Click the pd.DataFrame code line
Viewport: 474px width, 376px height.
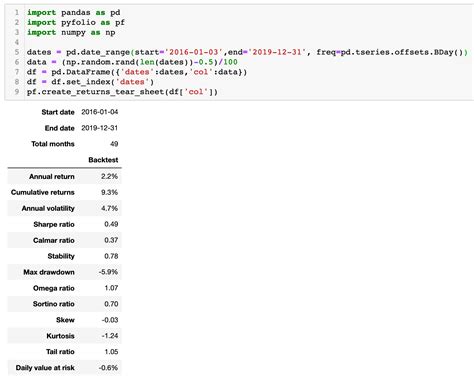pyautogui.click(x=137, y=72)
